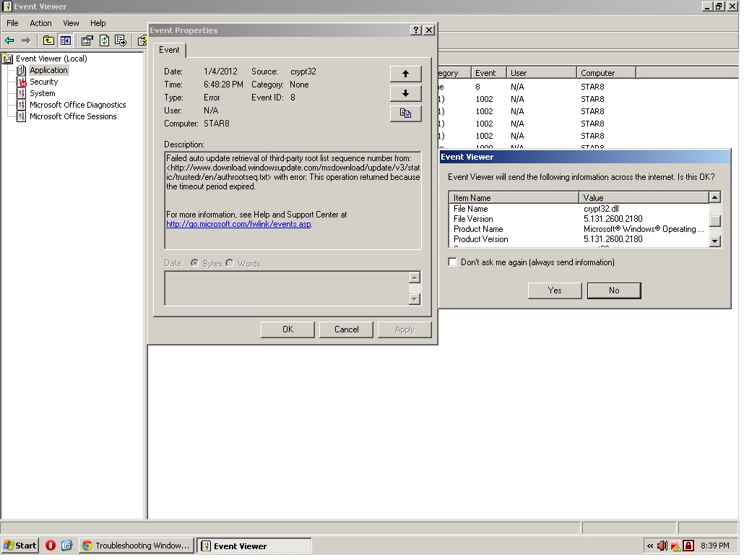Click the Event Properties help question mark
Screen dimensions: 744x560
pos(415,30)
